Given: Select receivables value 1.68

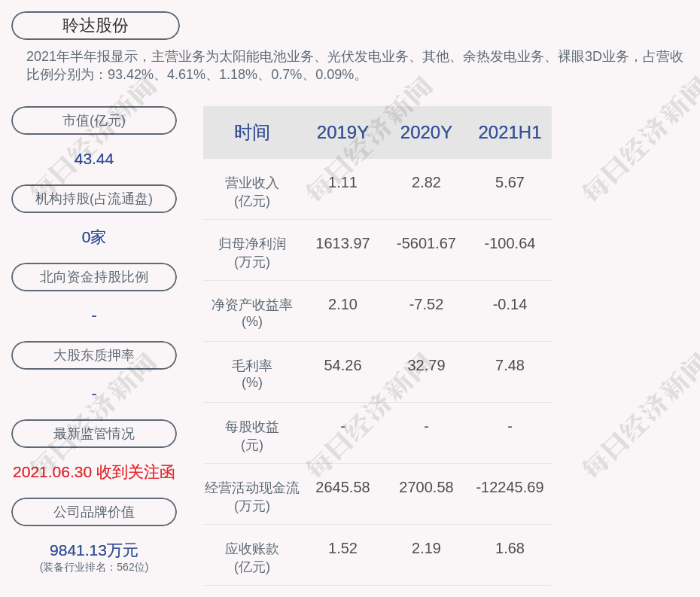Looking at the screenshot, I should (510, 548).
